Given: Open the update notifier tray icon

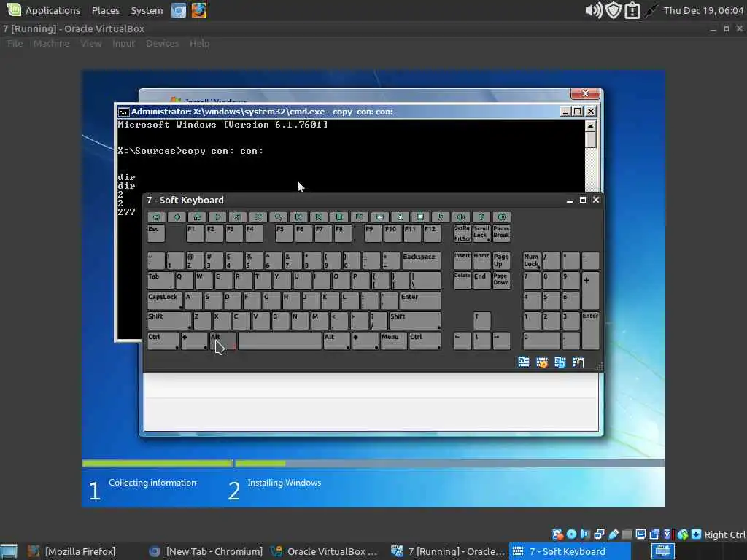Looking at the screenshot, I should point(632,10).
